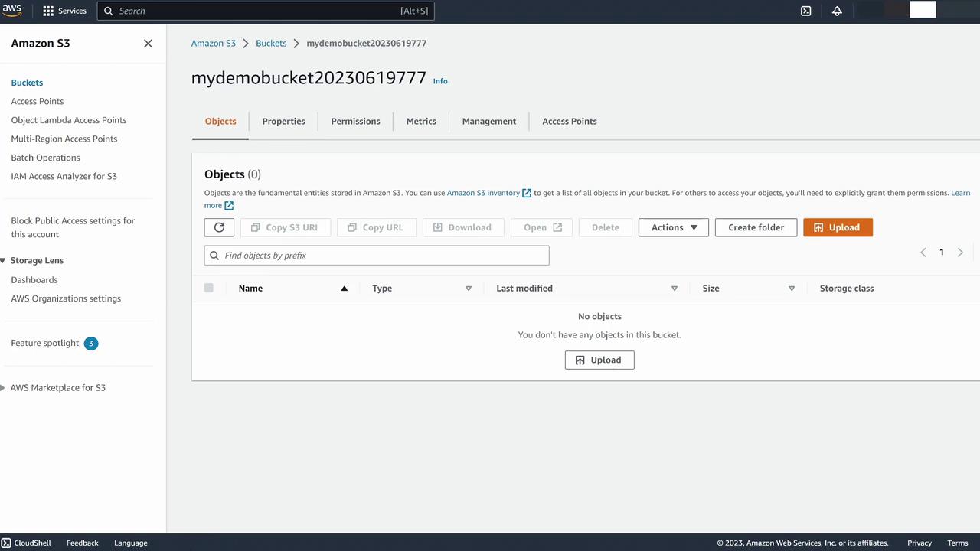The width and height of the screenshot is (980, 551).
Task: Click the bucket name in the breadcrumb
Action: coord(367,44)
